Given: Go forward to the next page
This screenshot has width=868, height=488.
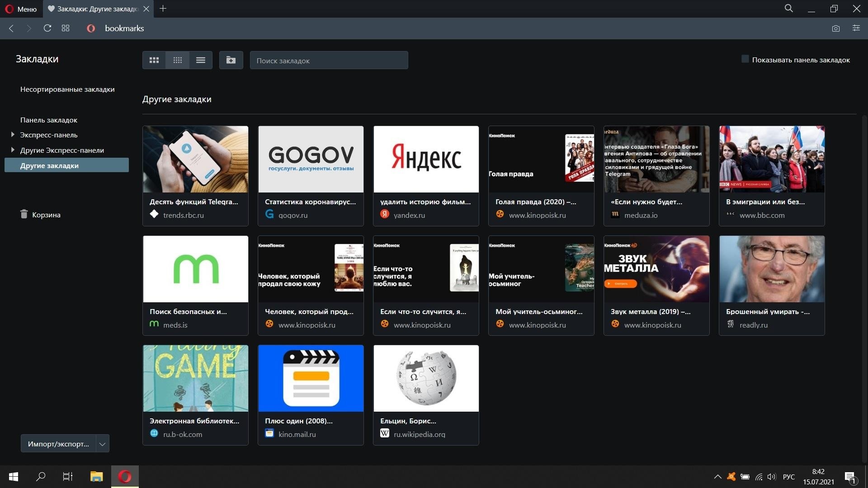Looking at the screenshot, I should 29,28.
